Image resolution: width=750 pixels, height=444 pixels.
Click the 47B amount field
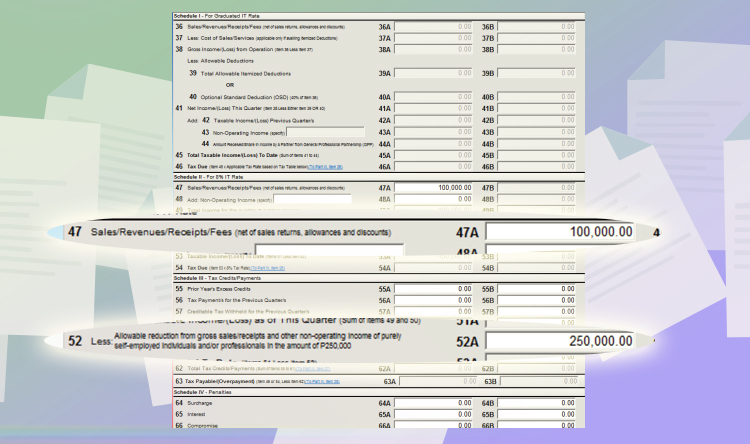point(536,188)
